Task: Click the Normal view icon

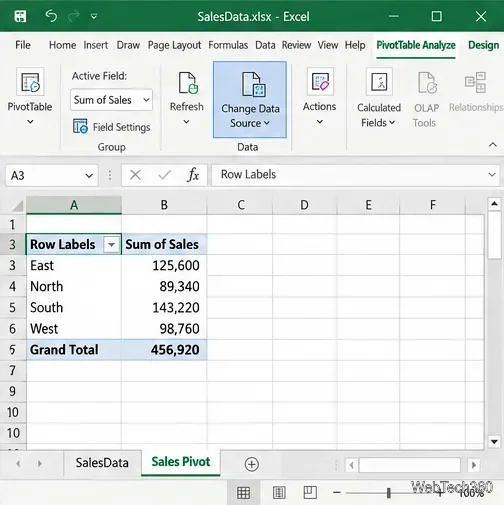Action: (x=243, y=493)
